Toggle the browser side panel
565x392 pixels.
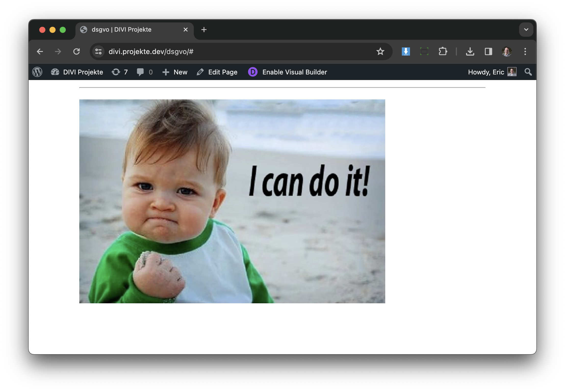488,51
